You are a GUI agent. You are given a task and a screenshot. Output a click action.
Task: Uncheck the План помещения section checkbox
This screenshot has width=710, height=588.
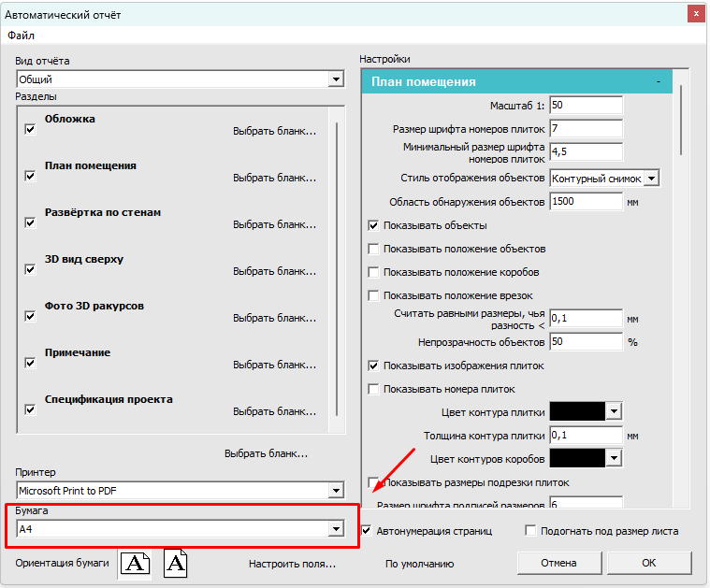(x=30, y=176)
